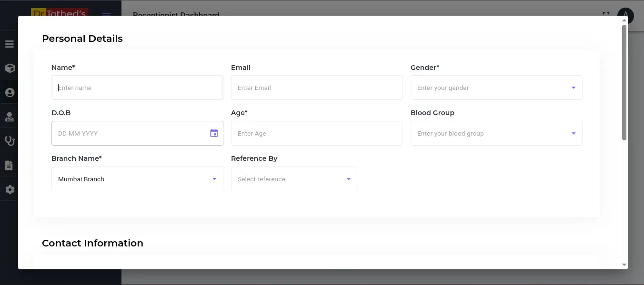The width and height of the screenshot is (644, 285).
Task: Click the doctor icon in the sidebar
Action: point(10,117)
